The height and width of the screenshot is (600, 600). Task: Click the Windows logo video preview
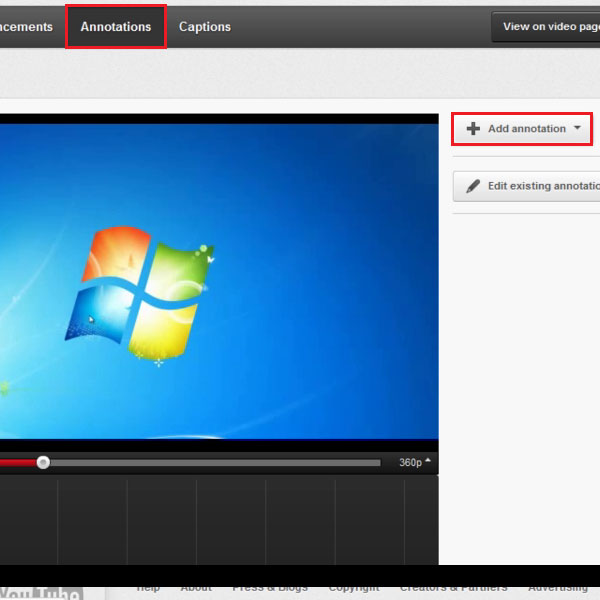coord(219,281)
